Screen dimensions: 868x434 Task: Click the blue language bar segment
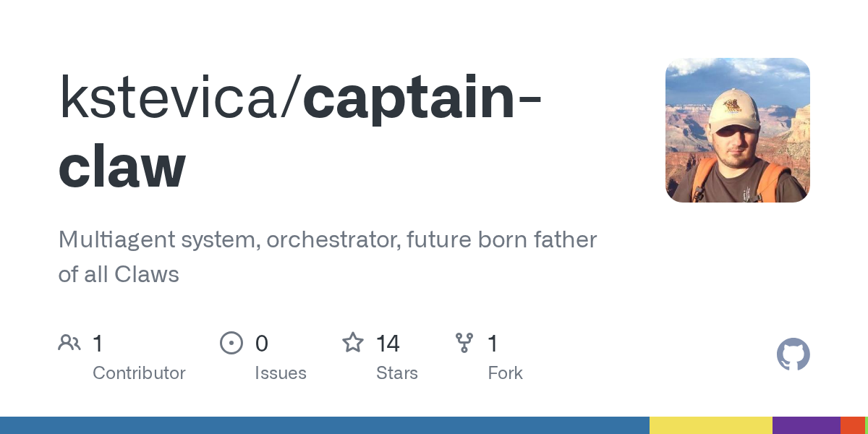(325, 425)
